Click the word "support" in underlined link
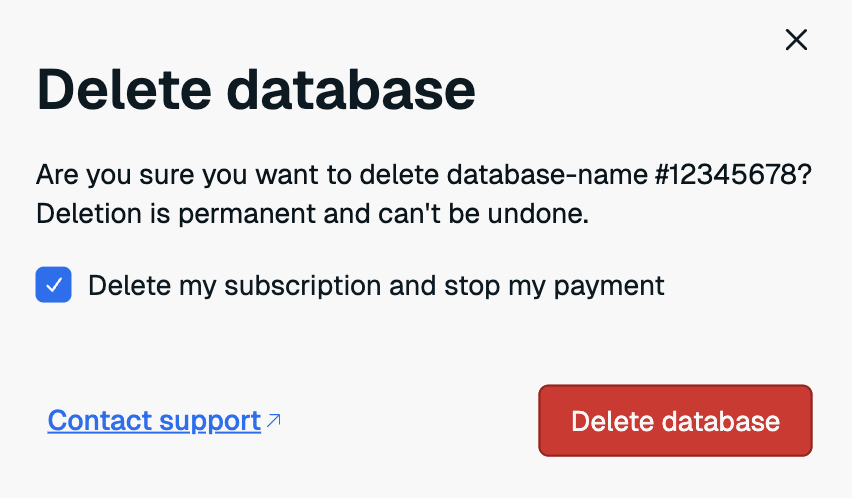 click(x=212, y=421)
